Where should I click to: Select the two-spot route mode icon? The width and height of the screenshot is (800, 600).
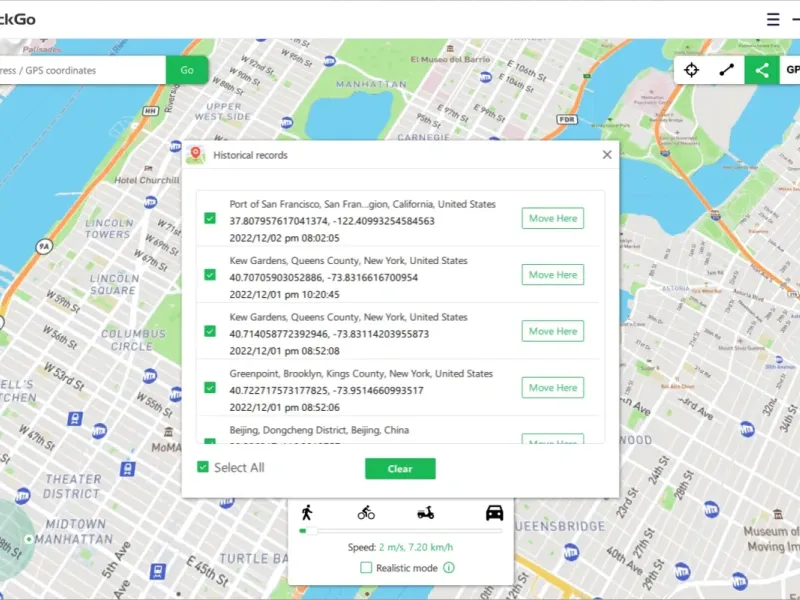pos(727,70)
